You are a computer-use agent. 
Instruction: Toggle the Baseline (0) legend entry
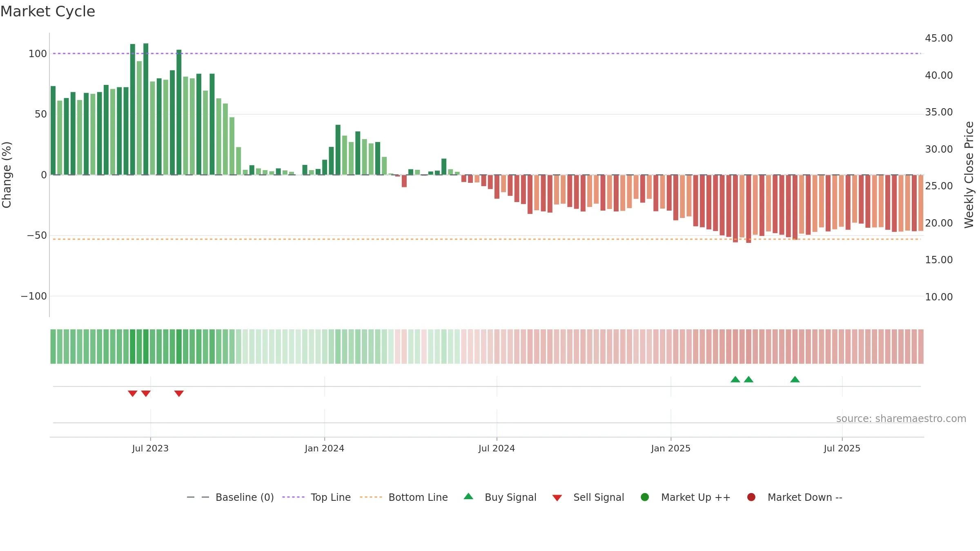point(230,497)
